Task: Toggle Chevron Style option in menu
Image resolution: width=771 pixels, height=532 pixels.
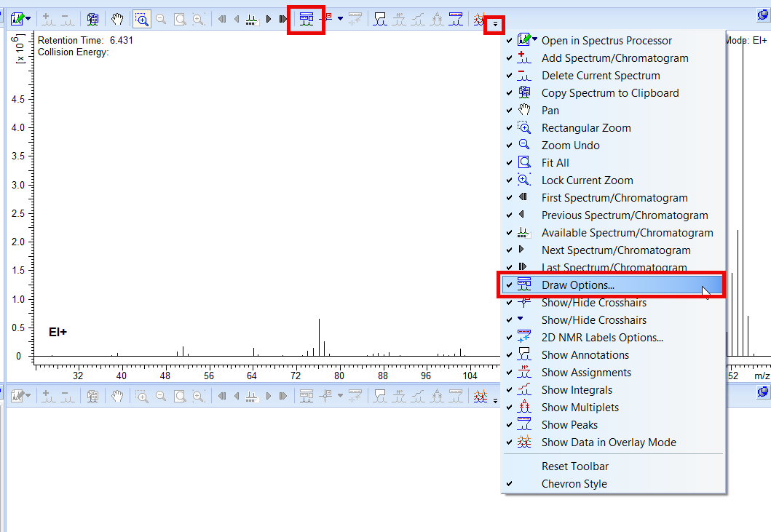Action: tap(613, 484)
